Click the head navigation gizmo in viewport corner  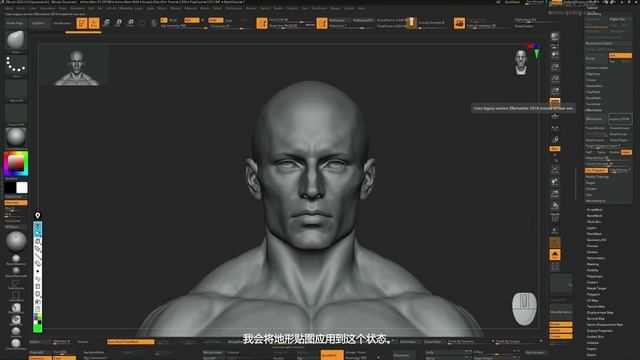point(521,62)
